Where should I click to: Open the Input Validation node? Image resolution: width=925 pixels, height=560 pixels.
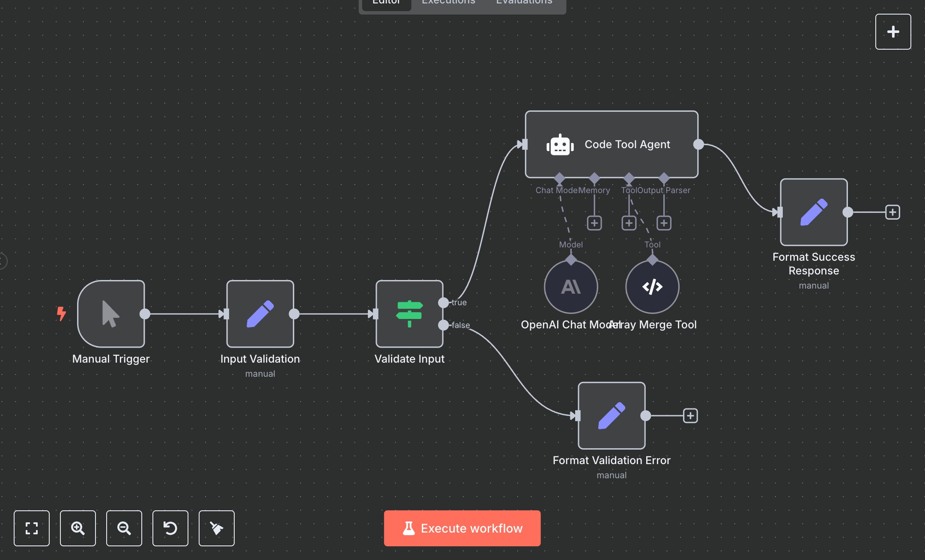[260, 315]
